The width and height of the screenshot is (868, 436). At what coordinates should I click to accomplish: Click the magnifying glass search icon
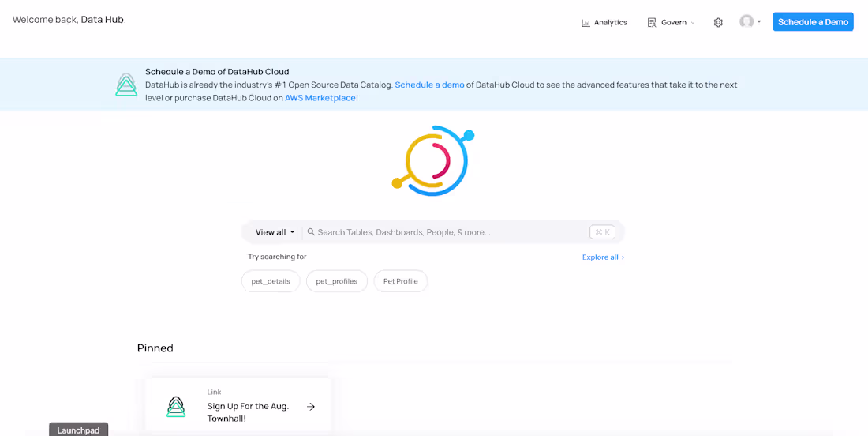tap(311, 232)
